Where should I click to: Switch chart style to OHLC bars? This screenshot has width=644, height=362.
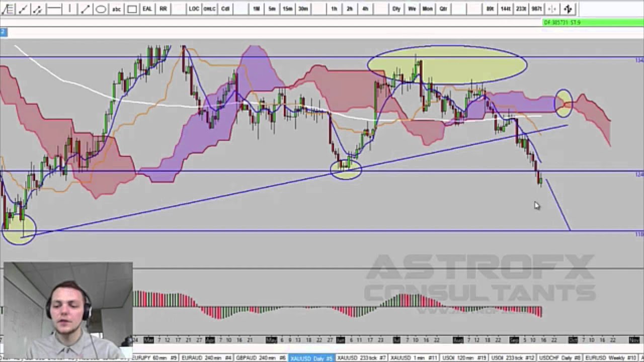209,9
